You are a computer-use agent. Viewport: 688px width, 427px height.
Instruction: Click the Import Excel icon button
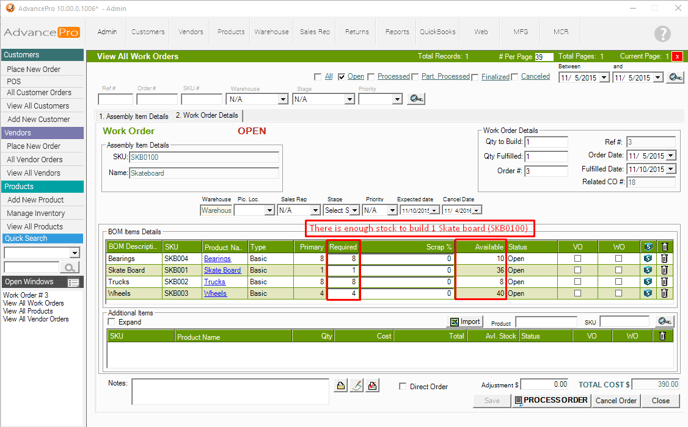(x=455, y=322)
